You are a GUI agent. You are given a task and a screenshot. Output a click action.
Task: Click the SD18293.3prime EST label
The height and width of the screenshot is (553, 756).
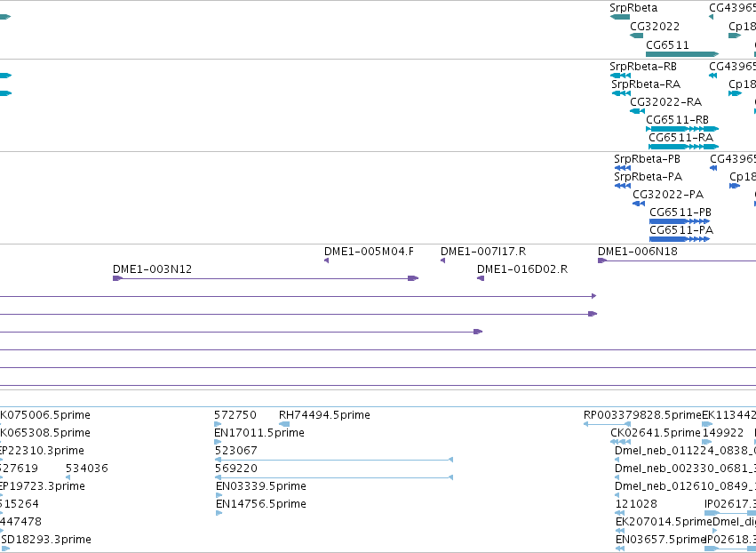[46, 540]
